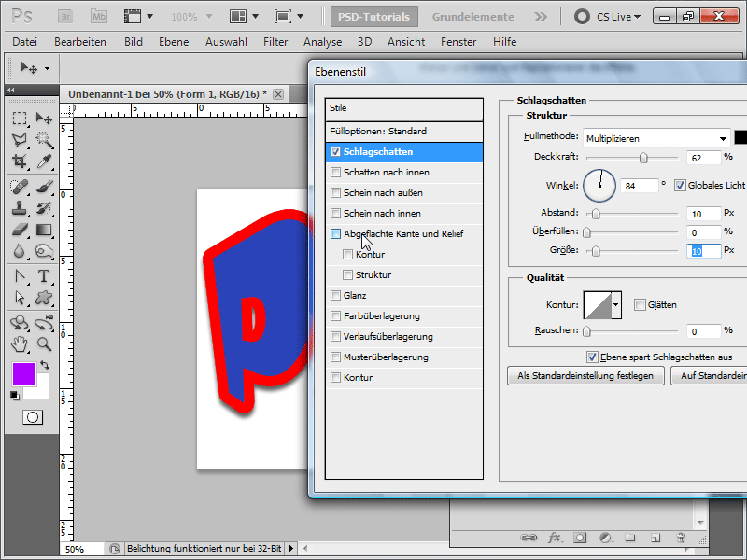Switch to Unbenannt-1 document tab
This screenshot has width=747, height=560.
(167, 94)
